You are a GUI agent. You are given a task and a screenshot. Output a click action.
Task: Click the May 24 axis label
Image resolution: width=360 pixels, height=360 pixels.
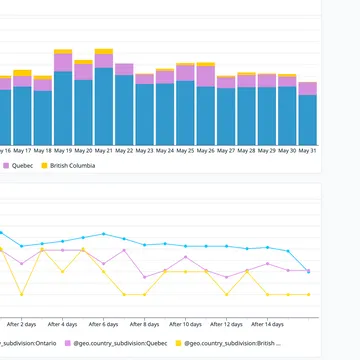click(165, 151)
